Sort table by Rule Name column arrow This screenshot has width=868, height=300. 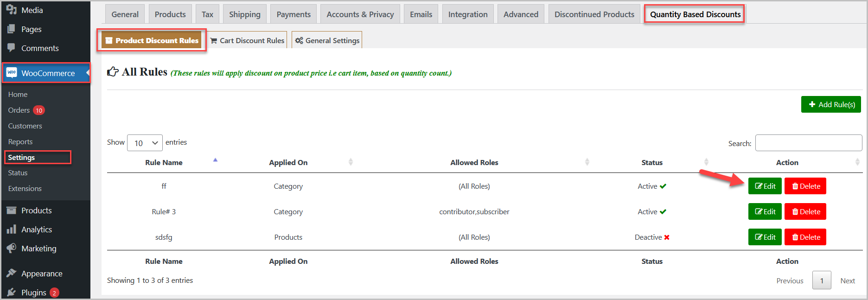click(x=215, y=160)
